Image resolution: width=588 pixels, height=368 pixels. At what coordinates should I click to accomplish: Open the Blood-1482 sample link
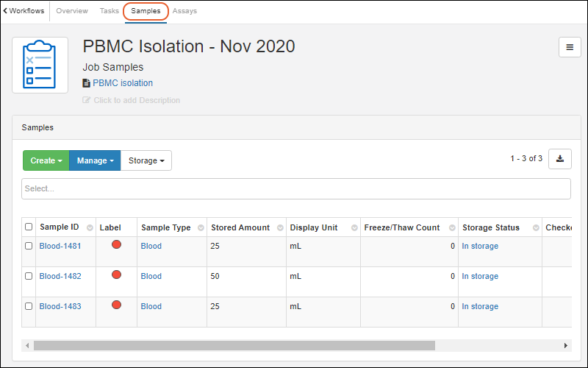tap(60, 277)
